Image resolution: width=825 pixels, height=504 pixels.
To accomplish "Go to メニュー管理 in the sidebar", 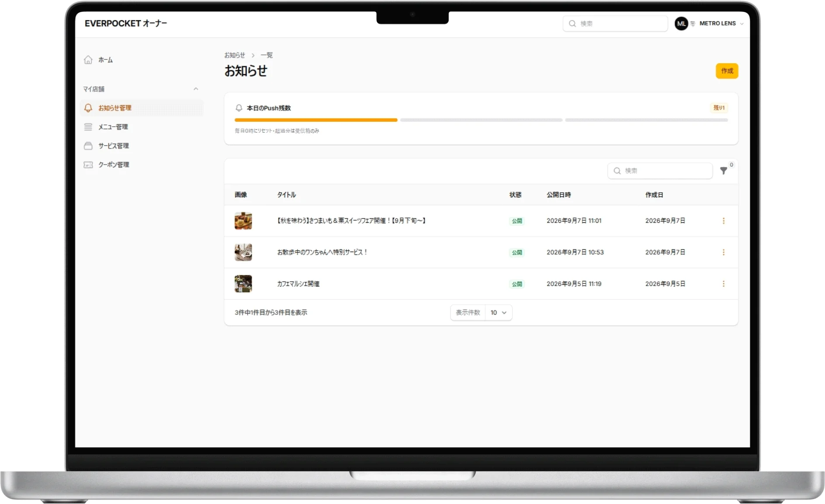I will (142, 127).
